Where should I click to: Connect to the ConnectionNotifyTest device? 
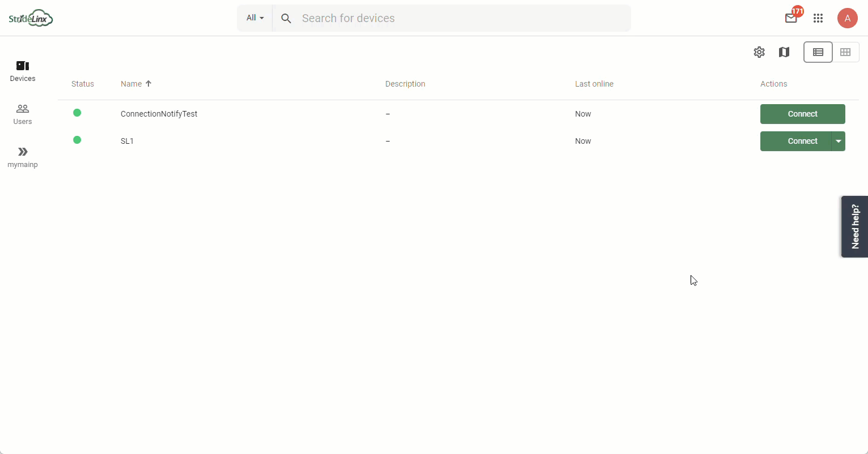pyautogui.click(x=803, y=114)
